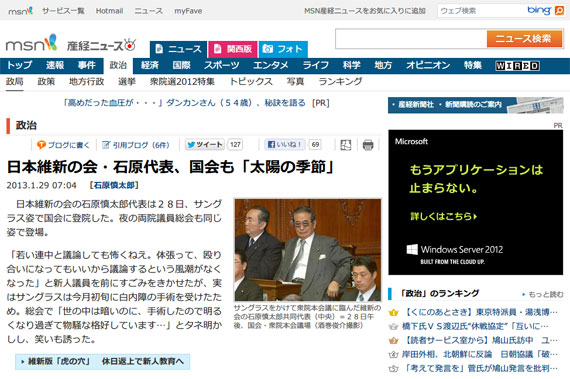Click the WIRED logo in navigation
The width and height of the screenshot is (570, 379).
[x=517, y=66]
